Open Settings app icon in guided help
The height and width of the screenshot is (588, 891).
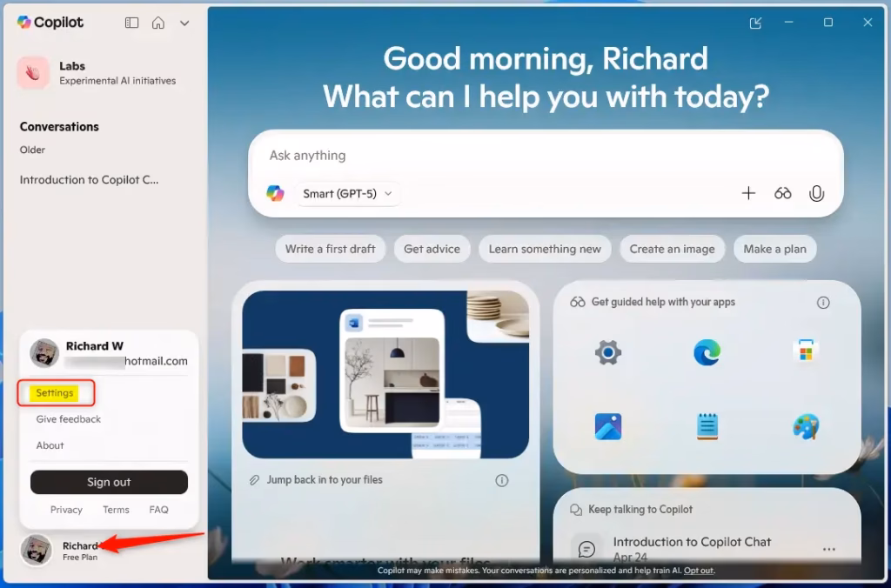(x=607, y=352)
